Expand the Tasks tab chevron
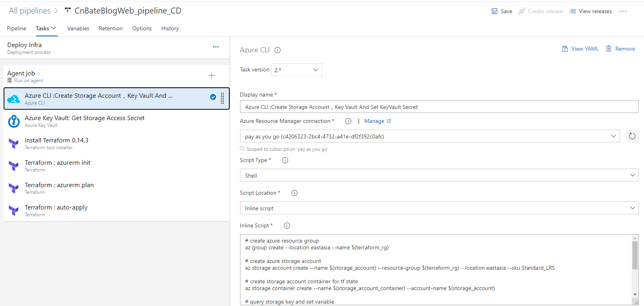Screen dimensions: 644x306 click(x=54, y=28)
